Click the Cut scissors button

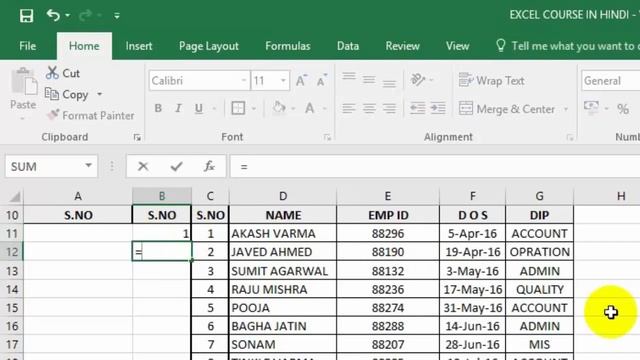(x=63, y=73)
